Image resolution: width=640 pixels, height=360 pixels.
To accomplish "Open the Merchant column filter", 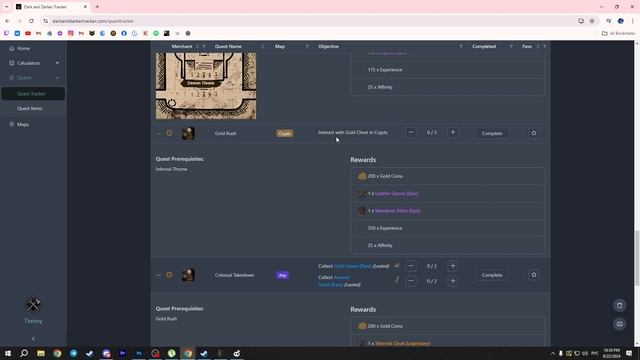I will click(204, 47).
